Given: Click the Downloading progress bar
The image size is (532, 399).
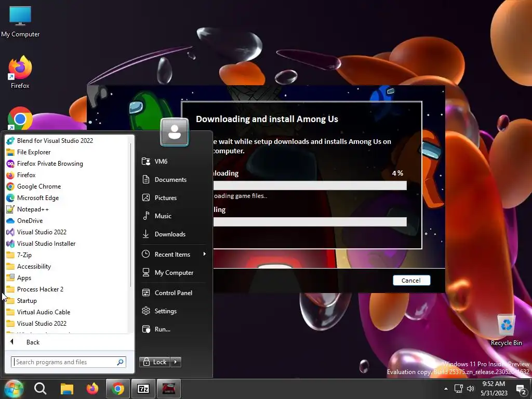Looking at the screenshot, I should 310,185.
